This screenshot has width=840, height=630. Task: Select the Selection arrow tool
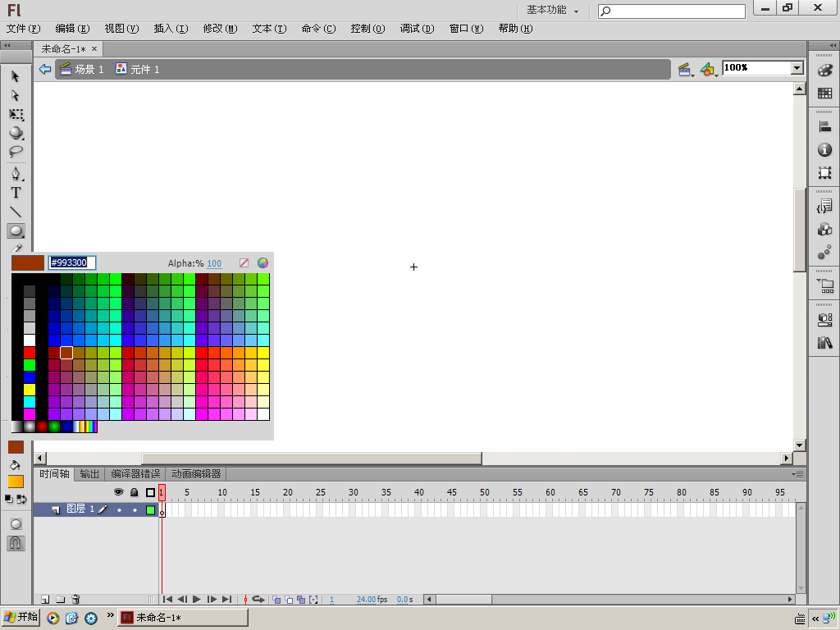coord(16,76)
